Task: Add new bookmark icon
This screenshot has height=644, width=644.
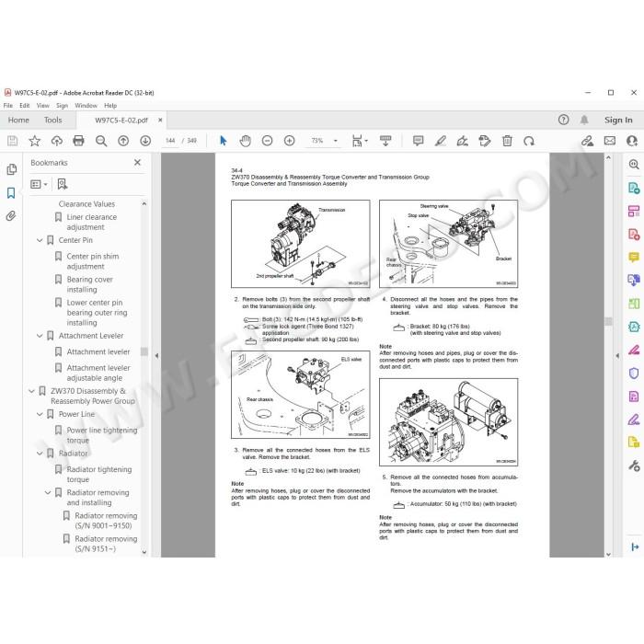Action: point(63,184)
